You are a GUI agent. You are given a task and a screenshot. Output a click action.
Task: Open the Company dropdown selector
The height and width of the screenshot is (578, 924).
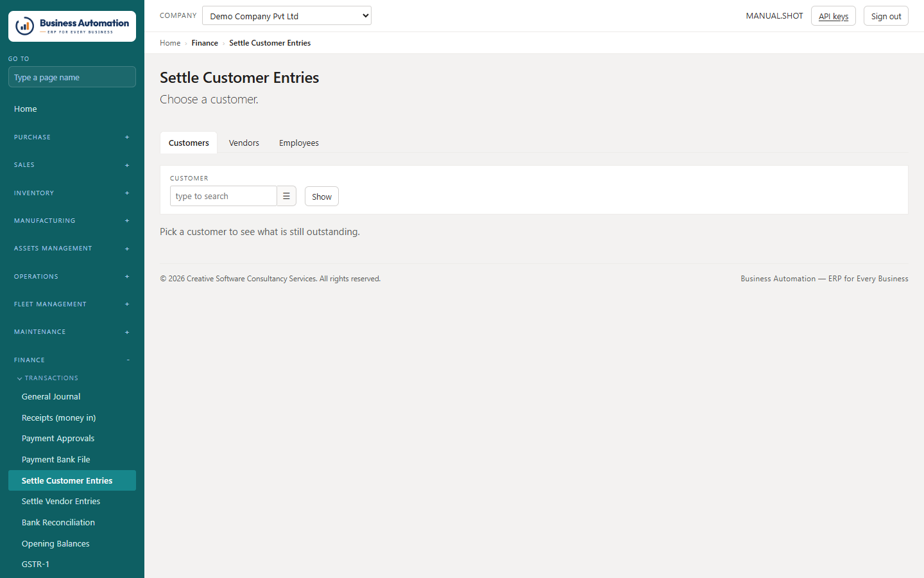(287, 15)
